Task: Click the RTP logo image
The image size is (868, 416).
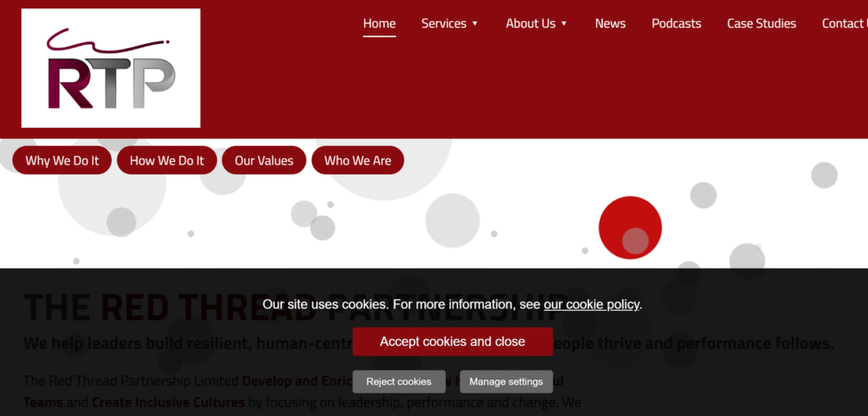Action: [x=111, y=68]
